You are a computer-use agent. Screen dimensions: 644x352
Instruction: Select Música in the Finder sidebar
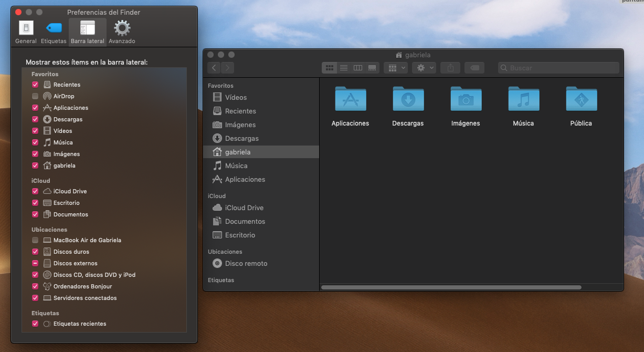[261, 165]
